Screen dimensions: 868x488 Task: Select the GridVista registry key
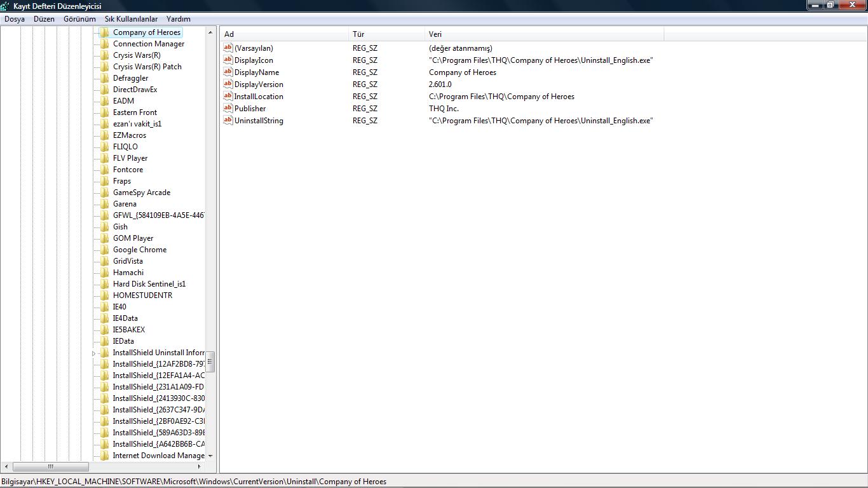point(128,261)
